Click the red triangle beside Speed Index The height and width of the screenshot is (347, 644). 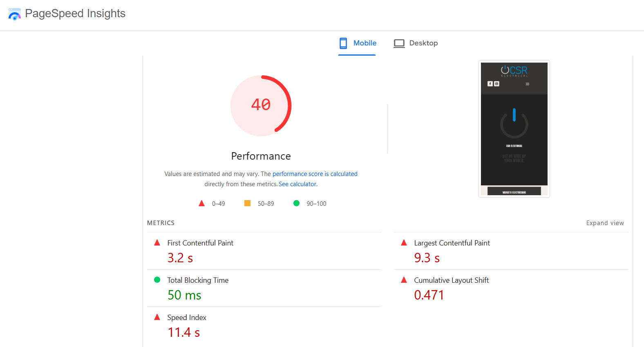click(157, 317)
